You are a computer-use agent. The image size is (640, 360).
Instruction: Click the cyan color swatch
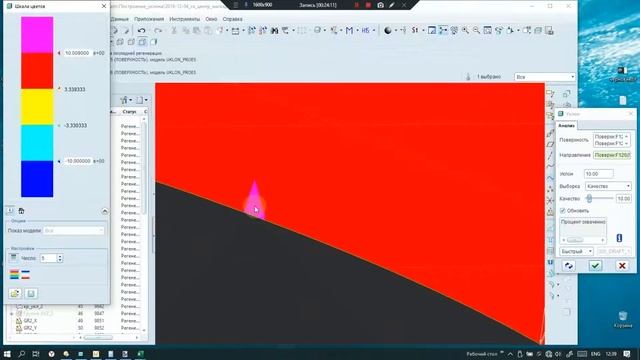click(x=37, y=143)
